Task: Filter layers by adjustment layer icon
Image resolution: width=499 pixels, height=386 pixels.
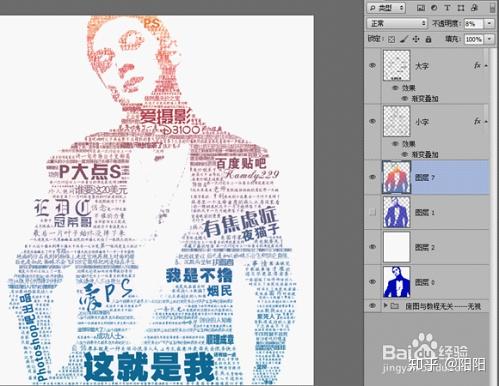Action: point(434,8)
